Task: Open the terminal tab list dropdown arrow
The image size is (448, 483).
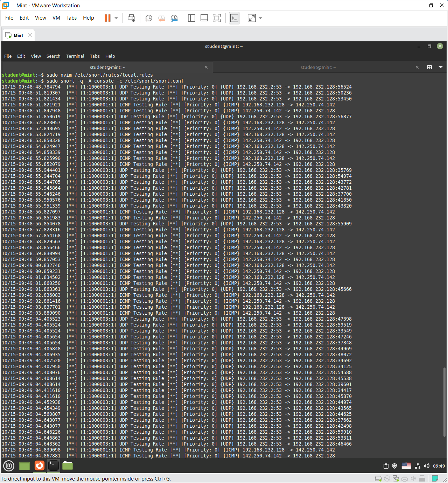Action: pyautogui.click(x=441, y=67)
